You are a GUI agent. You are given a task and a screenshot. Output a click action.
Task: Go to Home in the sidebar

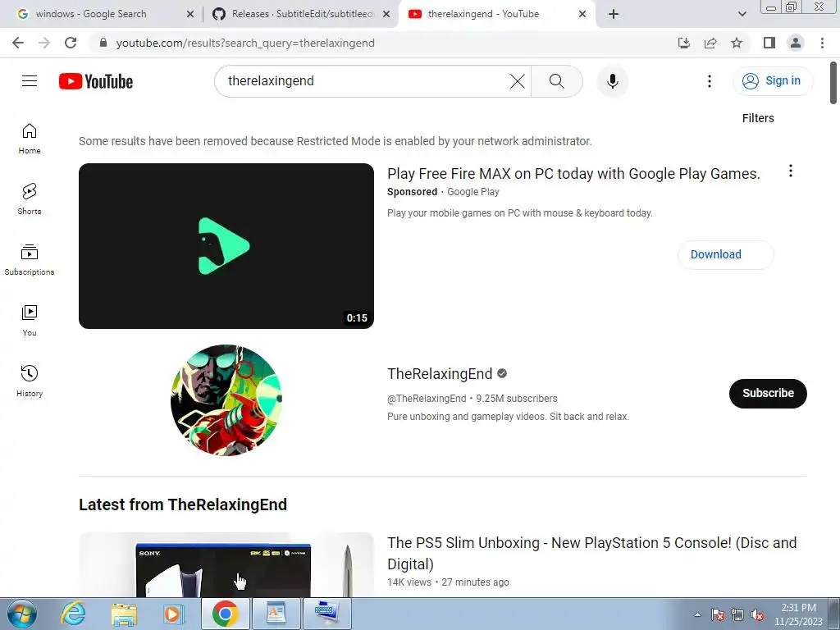point(30,139)
